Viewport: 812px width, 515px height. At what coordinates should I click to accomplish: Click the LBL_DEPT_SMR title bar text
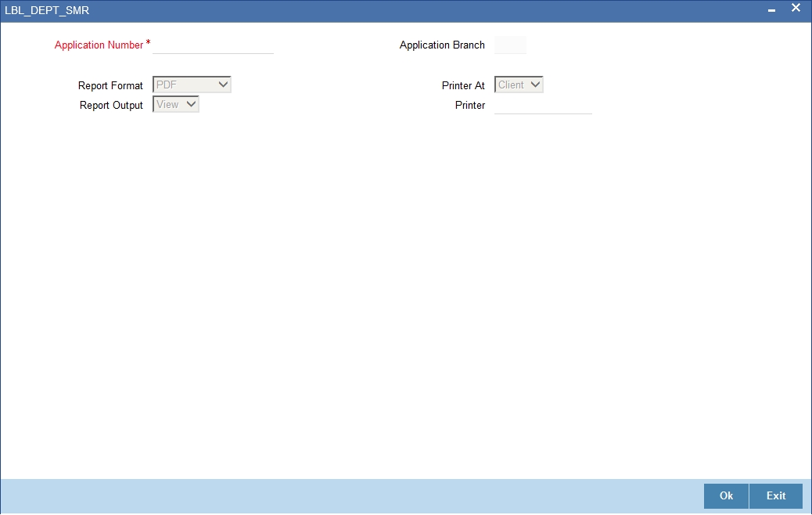click(x=47, y=10)
